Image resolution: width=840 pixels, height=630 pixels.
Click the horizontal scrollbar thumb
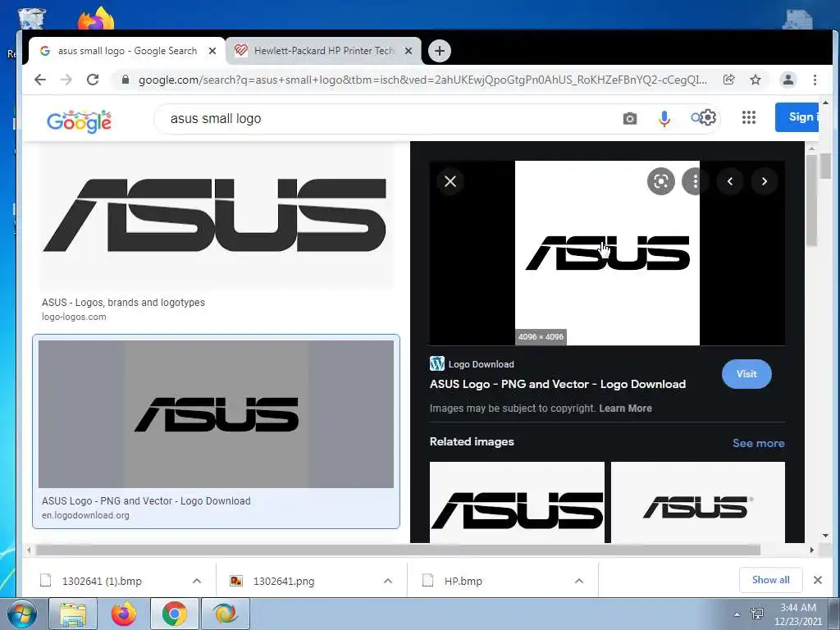pyautogui.click(x=398, y=550)
